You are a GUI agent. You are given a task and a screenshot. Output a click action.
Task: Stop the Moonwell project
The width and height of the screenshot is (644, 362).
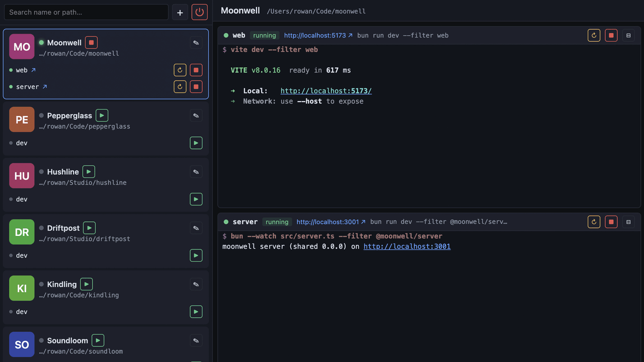[x=91, y=43]
